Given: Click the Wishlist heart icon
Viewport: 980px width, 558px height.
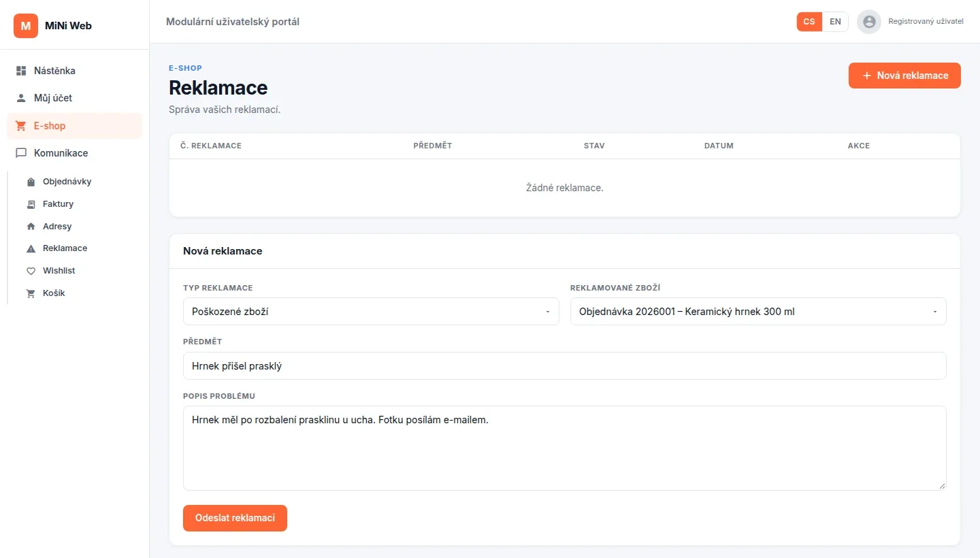Looking at the screenshot, I should (31, 271).
